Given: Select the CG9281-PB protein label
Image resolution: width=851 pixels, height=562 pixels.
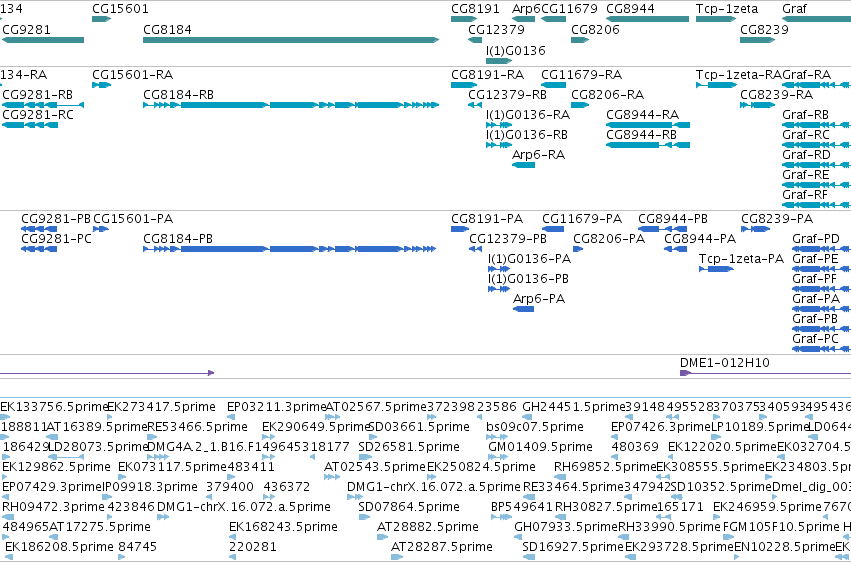Looking at the screenshot, I should [x=56, y=219].
